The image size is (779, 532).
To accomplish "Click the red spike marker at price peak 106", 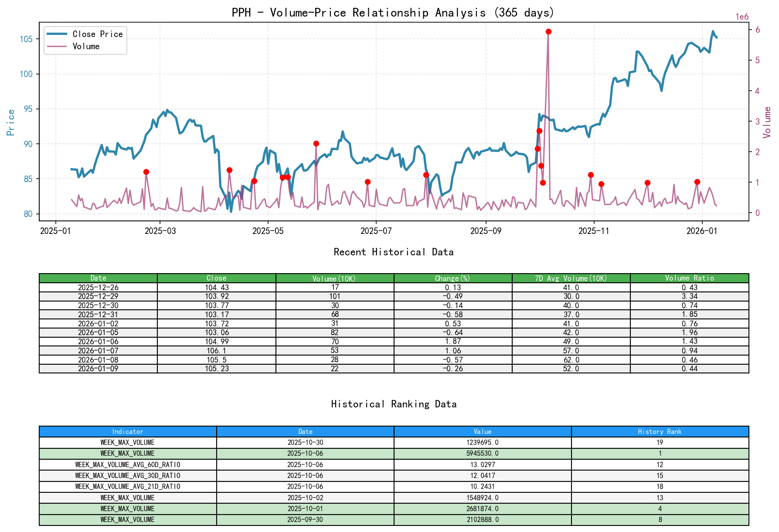I will [548, 31].
